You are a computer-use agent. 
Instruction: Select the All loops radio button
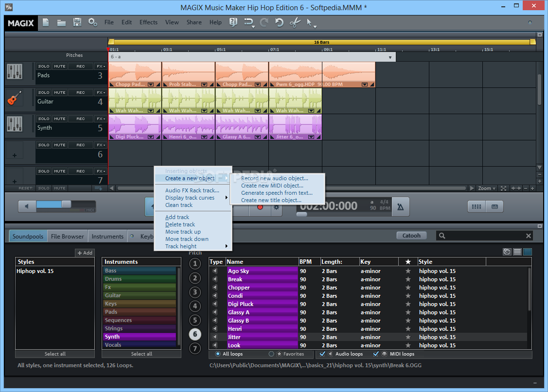coord(218,354)
